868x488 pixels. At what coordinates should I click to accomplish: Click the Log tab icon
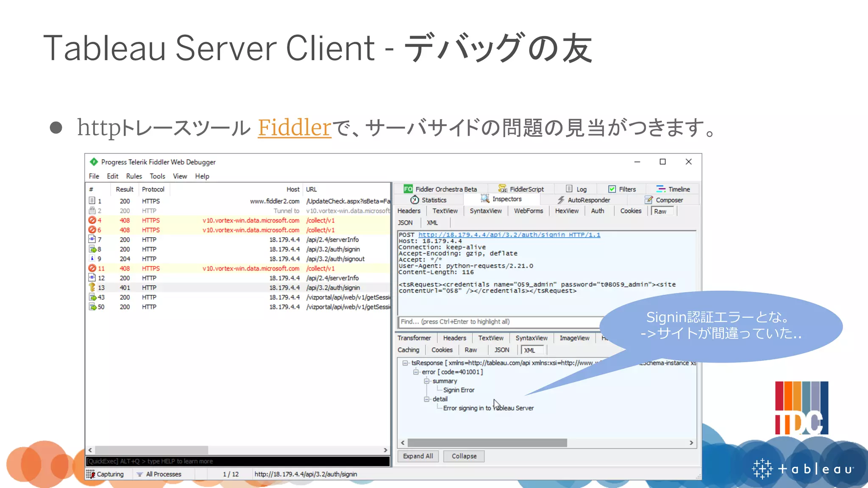(x=569, y=189)
